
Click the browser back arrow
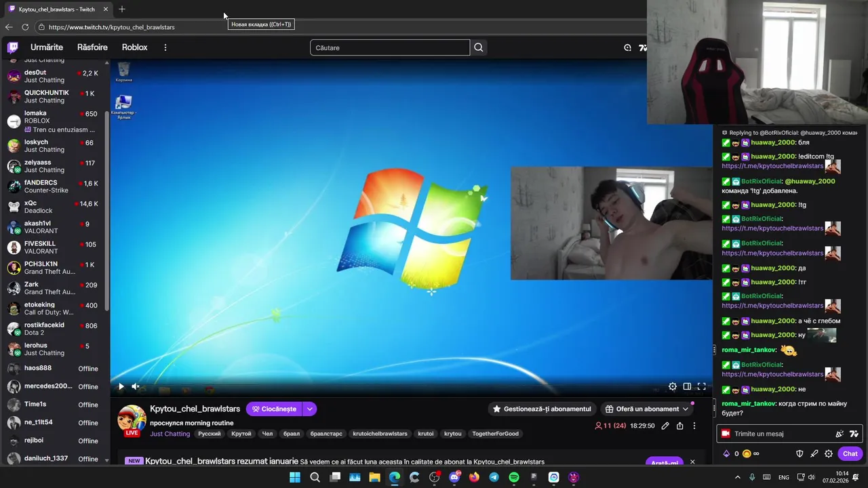click(8, 27)
